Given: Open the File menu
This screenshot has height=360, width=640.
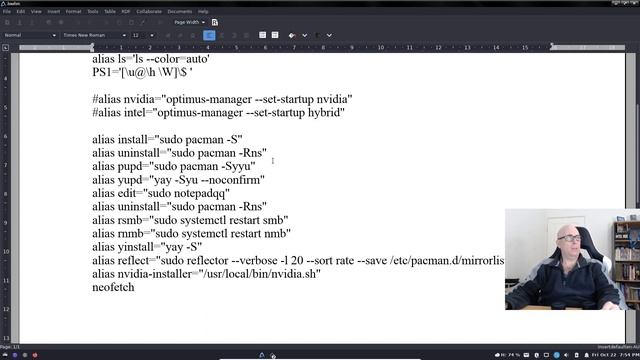Looking at the screenshot, I should [x=7, y=11].
